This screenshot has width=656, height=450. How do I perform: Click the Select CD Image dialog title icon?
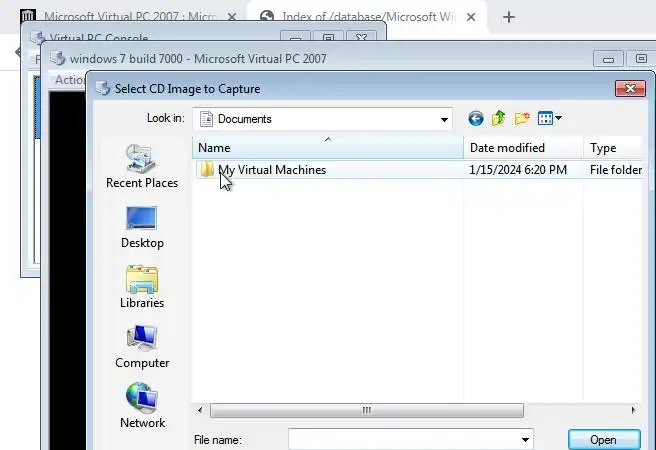(102, 88)
